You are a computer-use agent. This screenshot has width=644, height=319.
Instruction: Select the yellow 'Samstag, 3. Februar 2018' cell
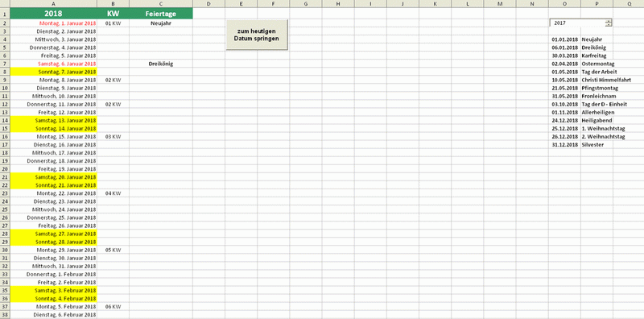[x=53, y=290]
